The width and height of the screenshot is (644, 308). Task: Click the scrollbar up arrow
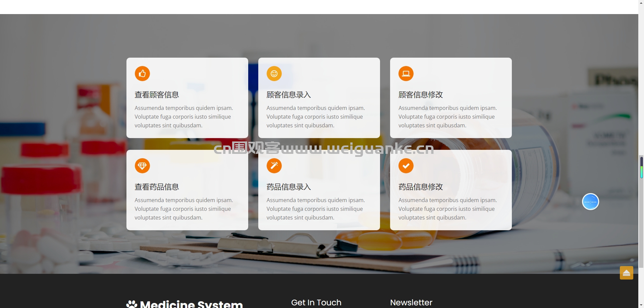pyautogui.click(x=641, y=3)
